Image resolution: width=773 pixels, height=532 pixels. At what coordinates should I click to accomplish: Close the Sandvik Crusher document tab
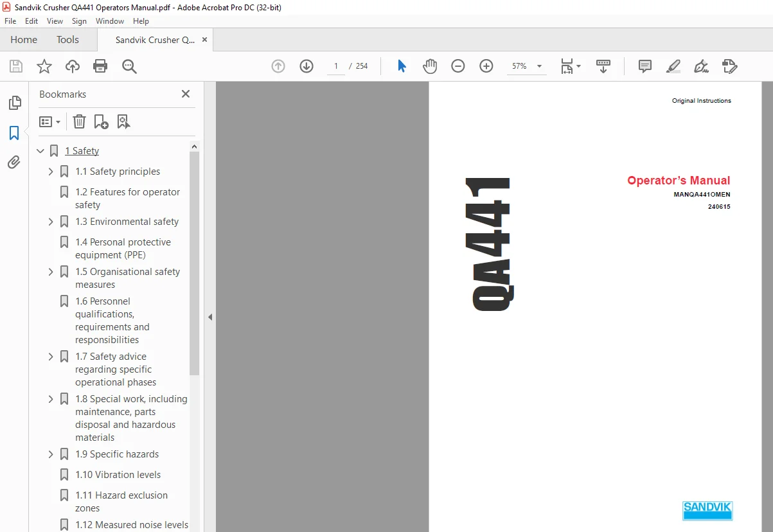pyautogui.click(x=205, y=40)
